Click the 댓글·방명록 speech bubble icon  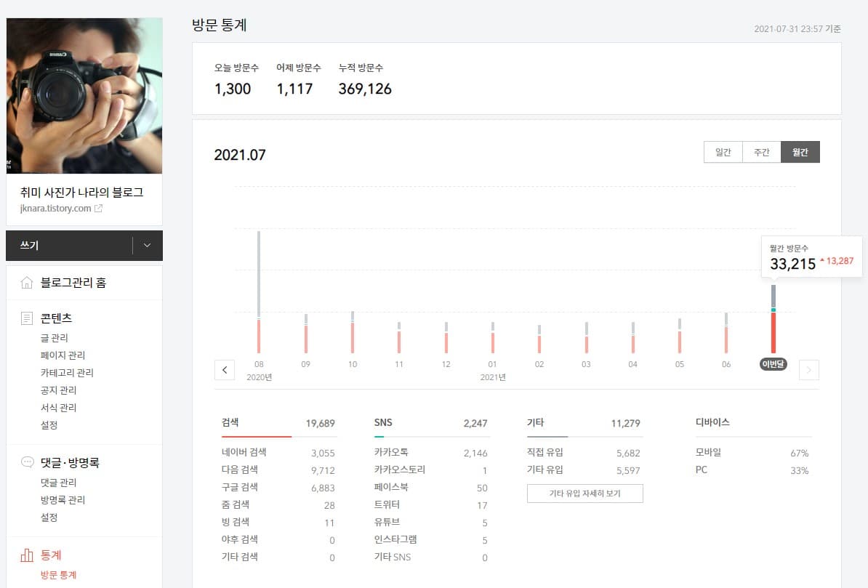click(x=27, y=462)
